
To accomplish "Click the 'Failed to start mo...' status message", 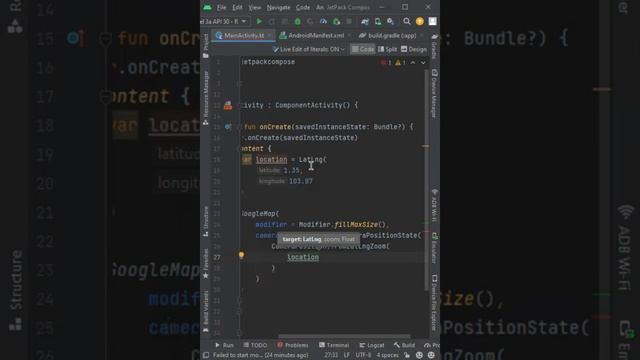I will 261,355.
